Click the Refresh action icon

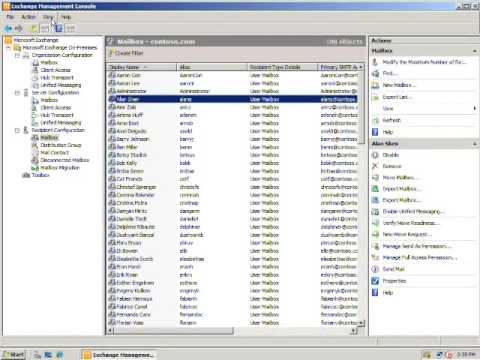(375, 120)
